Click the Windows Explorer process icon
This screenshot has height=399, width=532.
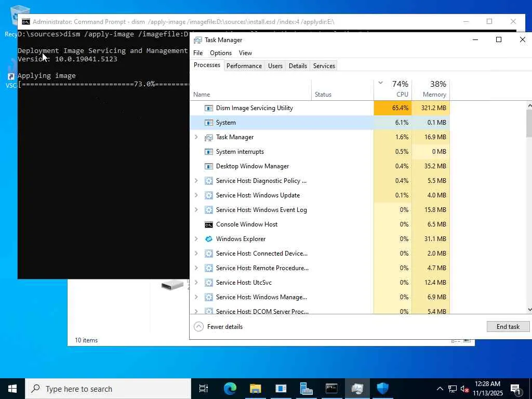pyautogui.click(x=209, y=239)
